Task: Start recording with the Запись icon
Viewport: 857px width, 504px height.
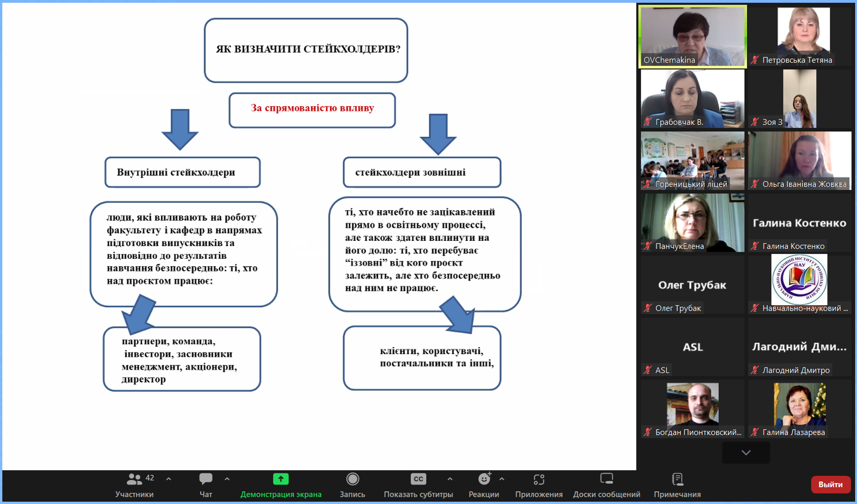Action: pyautogui.click(x=352, y=479)
